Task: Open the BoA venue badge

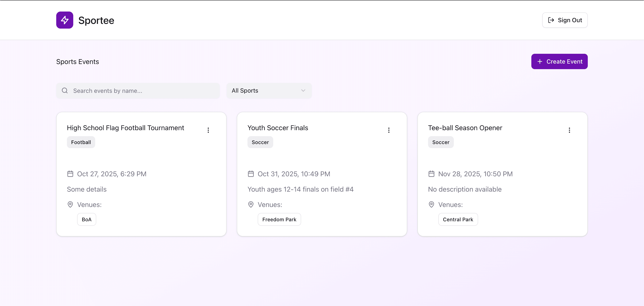Action: point(86,219)
